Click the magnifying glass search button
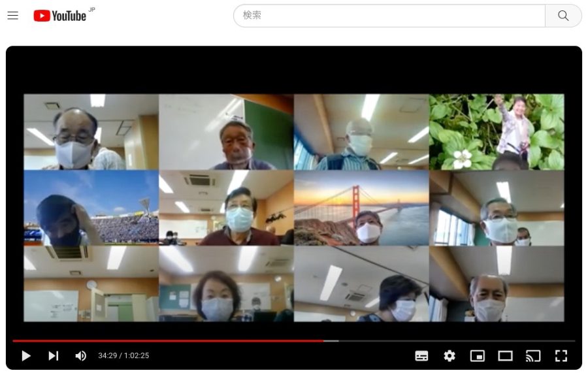 point(563,16)
